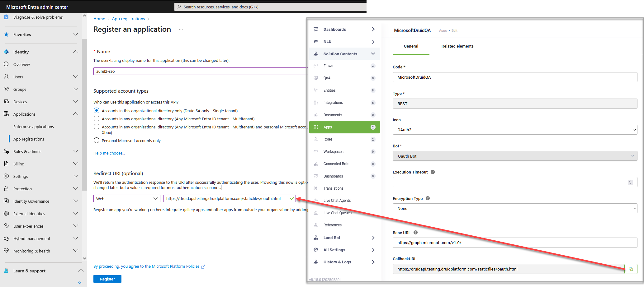
Task: Click the Redirect URI text field
Action: tap(230, 198)
